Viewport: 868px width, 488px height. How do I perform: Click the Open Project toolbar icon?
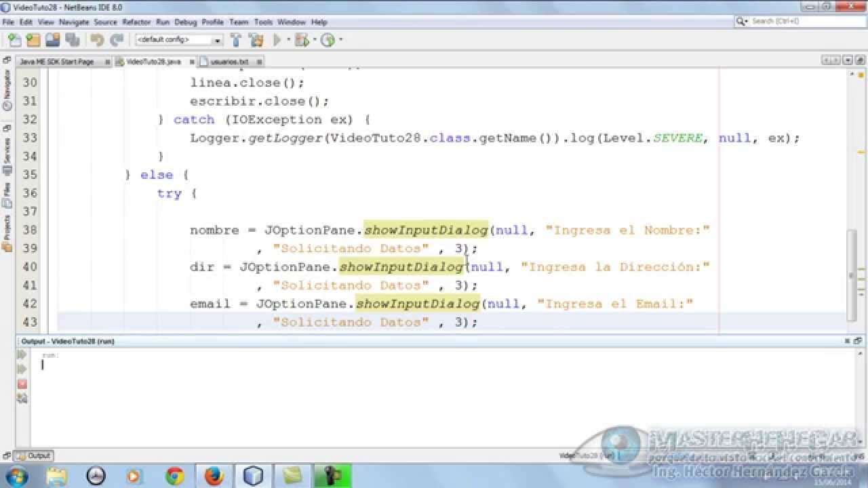coord(52,40)
